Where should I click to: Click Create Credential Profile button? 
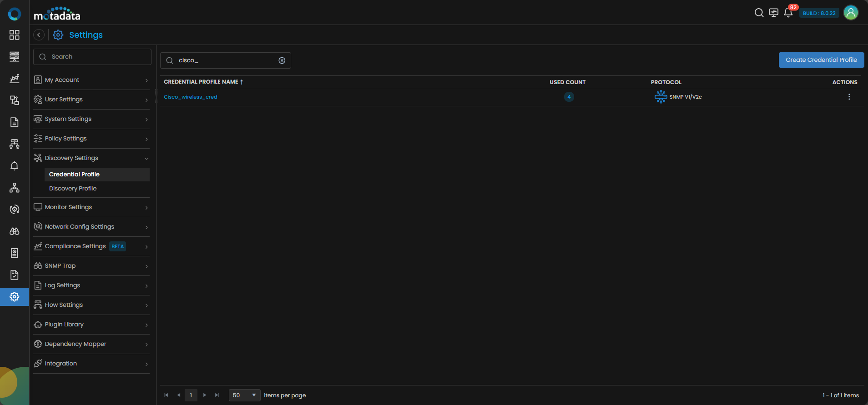point(821,60)
